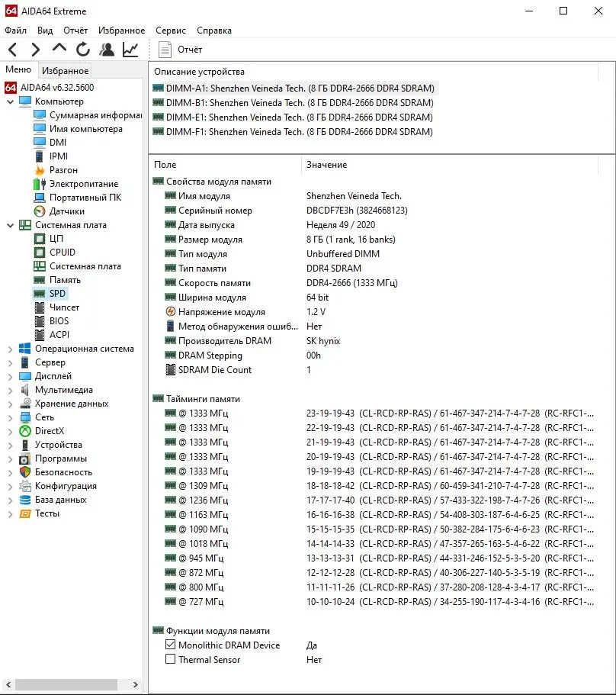Click the Отчёт document icon in toolbar
Screen dimensions: 616x695
[x=165, y=50]
